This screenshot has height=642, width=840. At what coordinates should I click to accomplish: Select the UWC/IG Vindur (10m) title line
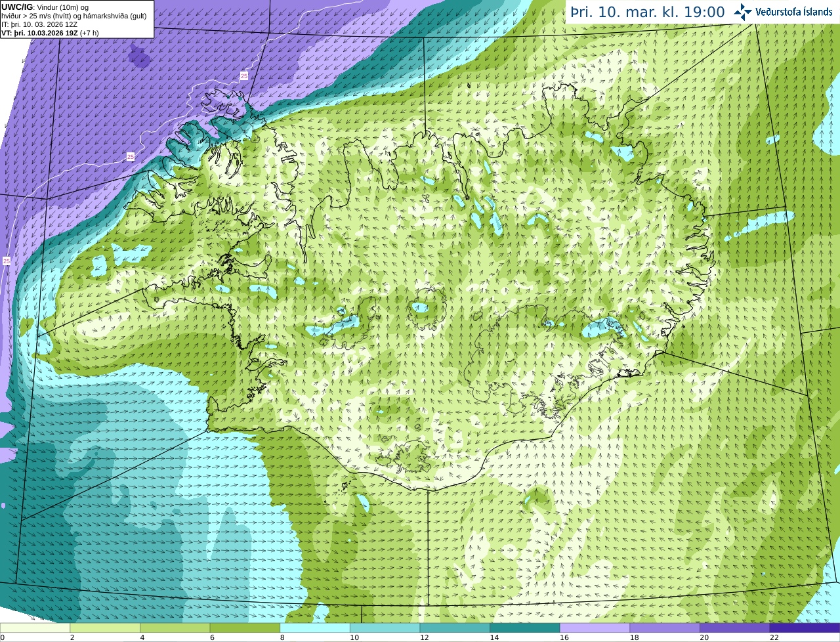(x=45, y=7)
